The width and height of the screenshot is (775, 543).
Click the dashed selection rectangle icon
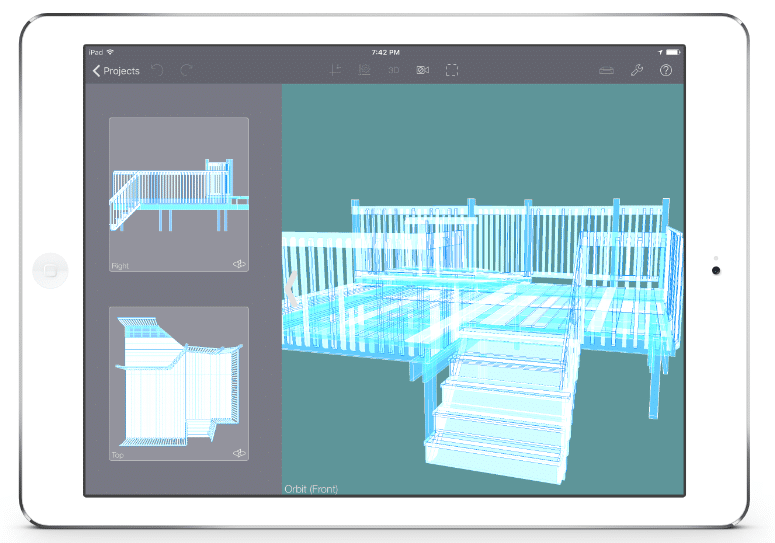pos(452,70)
